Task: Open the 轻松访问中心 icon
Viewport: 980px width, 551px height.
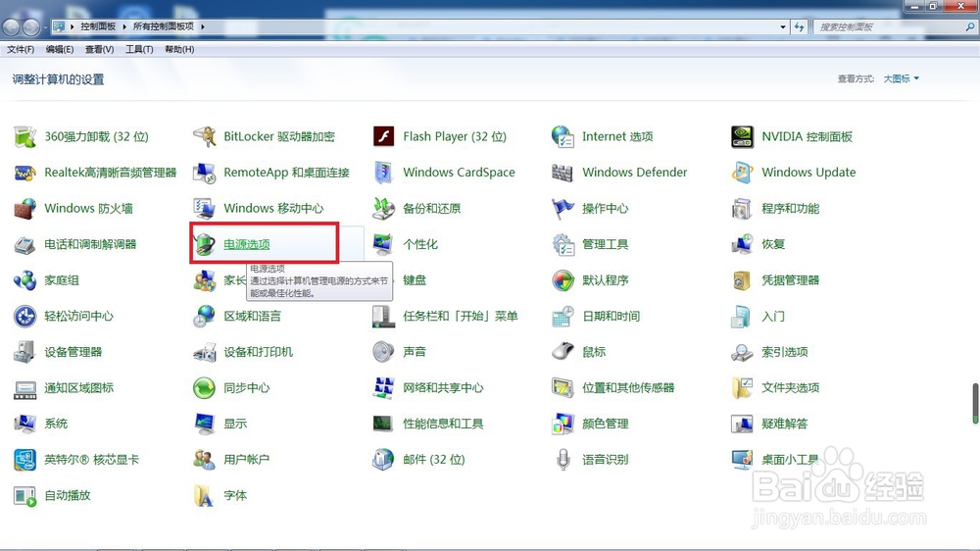Action: coord(25,316)
